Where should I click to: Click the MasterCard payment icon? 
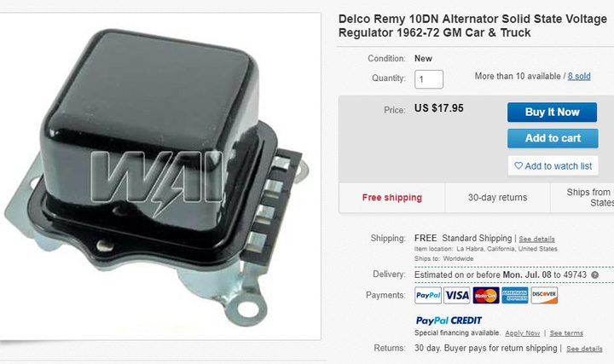(486, 296)
